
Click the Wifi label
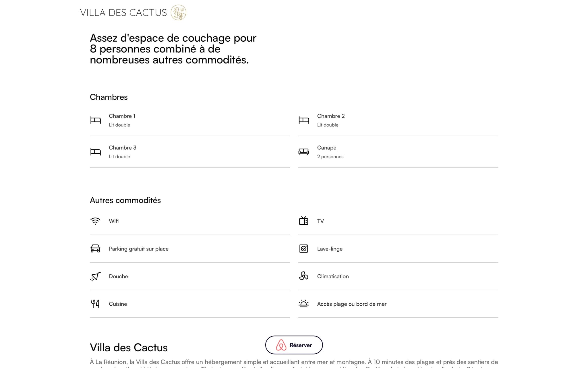tap(114, 221)
